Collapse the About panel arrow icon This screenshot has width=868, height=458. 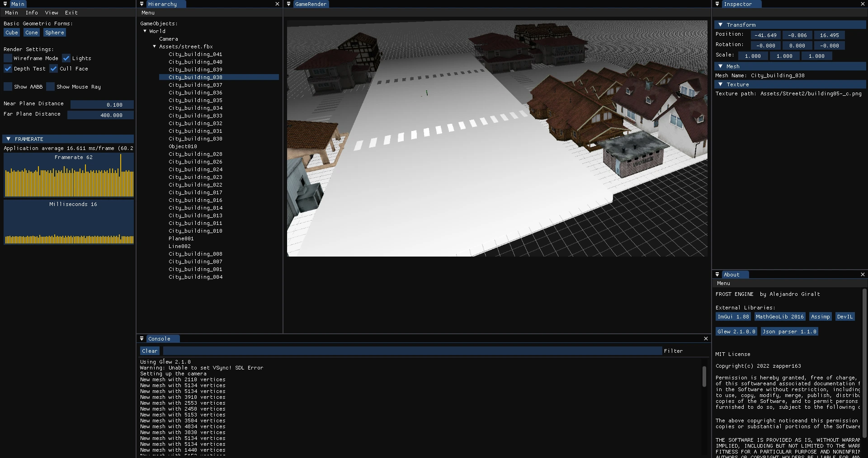tap(717, 275)
